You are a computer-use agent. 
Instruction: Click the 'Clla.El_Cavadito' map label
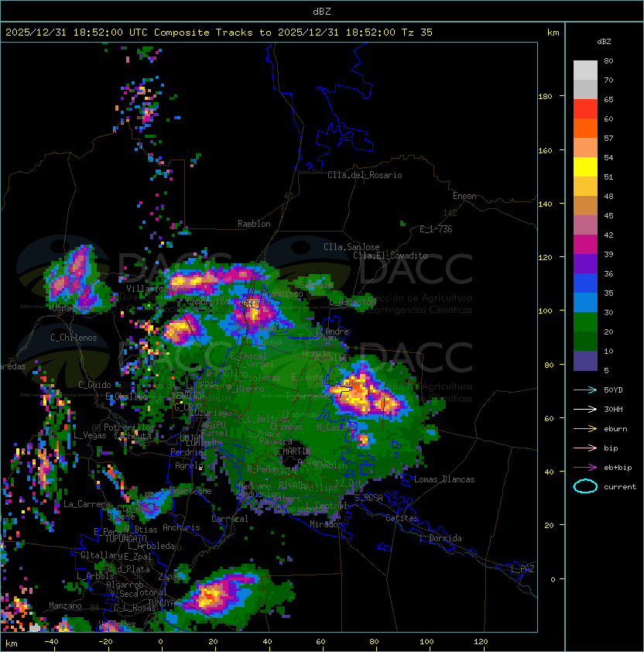click(390, 256)
